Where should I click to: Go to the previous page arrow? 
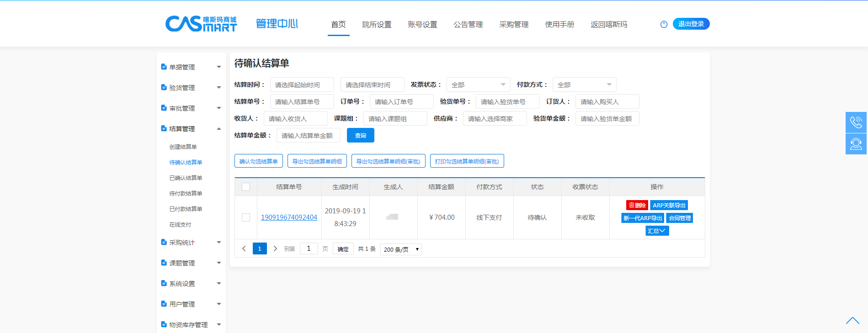click(244, 249)
